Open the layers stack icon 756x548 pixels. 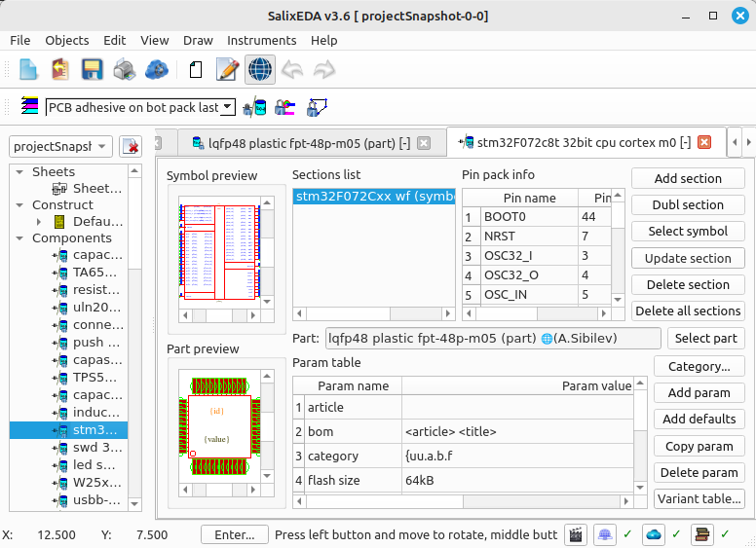pyautogui.click(x=29, y=106)
